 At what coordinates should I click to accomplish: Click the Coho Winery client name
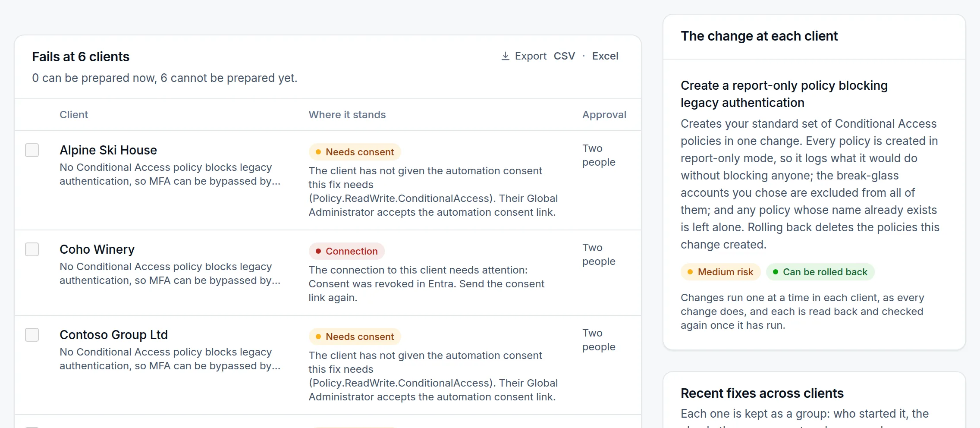tap(97, 249)
